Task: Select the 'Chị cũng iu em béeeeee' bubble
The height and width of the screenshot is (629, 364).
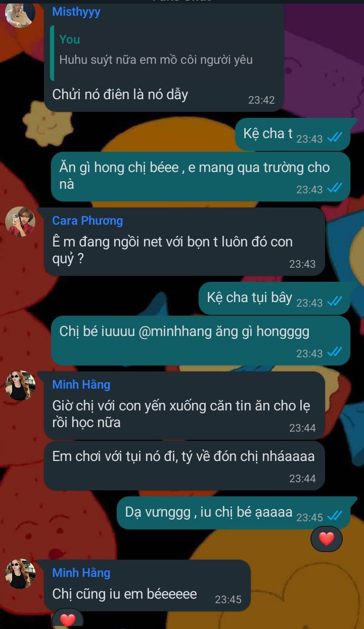Action: click(x=147, y=585)
